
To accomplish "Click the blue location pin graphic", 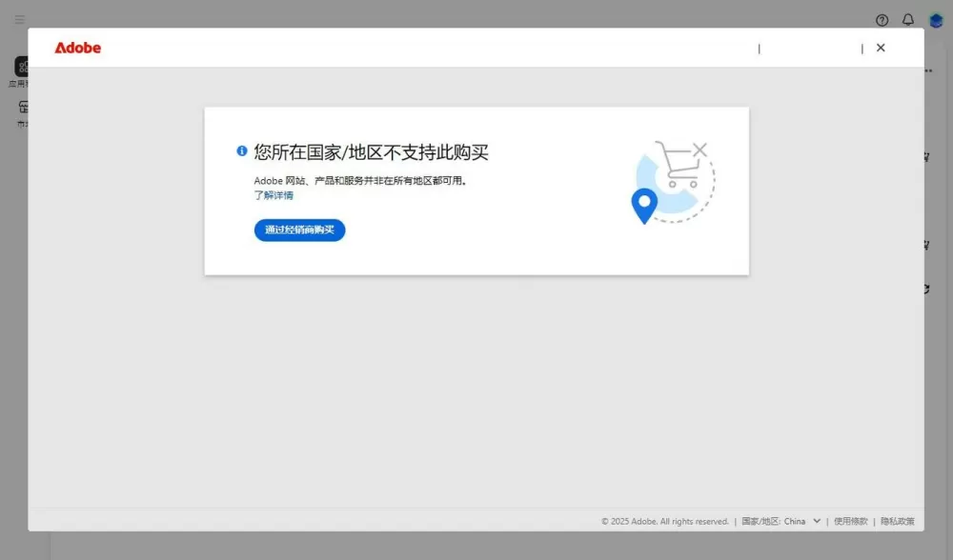I will pos(644,206).
